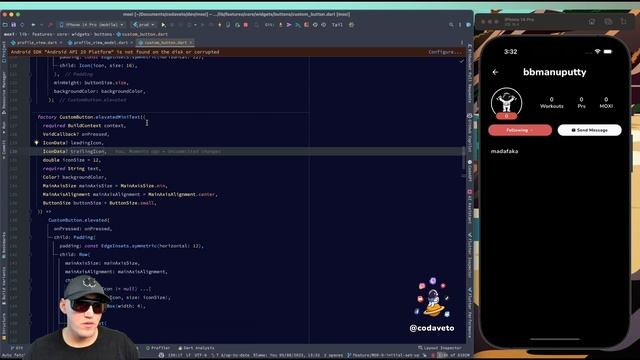
Task: Open editor tabs overflow menu
Action: pos(462,42)
